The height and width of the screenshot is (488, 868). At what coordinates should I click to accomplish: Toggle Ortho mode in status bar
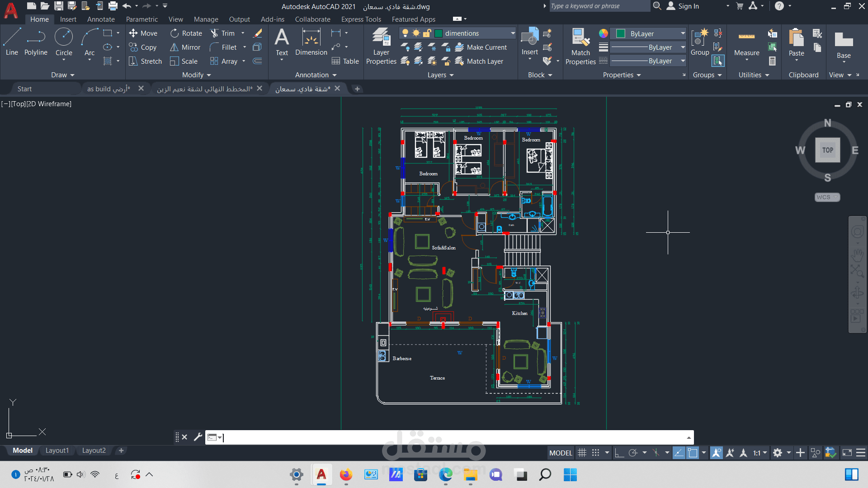click(619, 453)
